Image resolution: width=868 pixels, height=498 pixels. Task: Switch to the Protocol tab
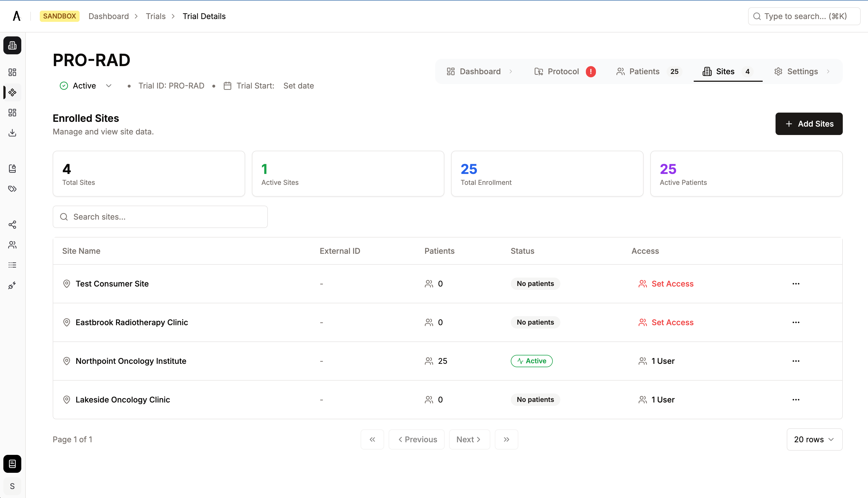tap(565, 71)
